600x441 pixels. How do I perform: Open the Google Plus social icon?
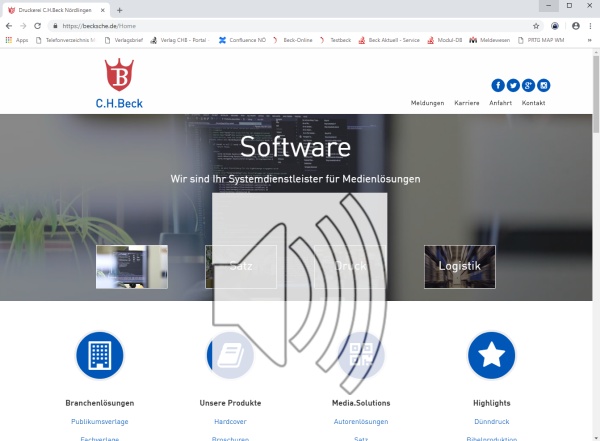pos(528,85)
